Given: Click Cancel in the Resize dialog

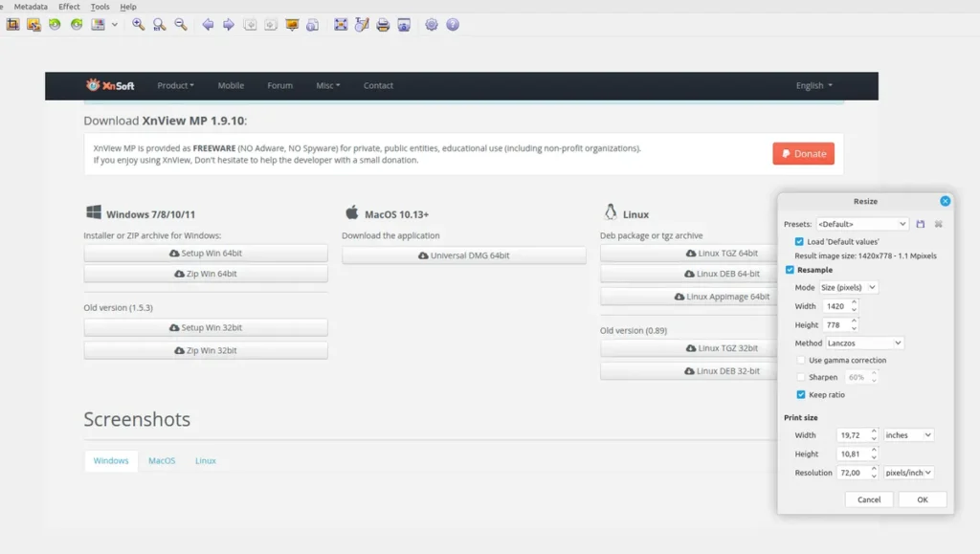Looking at the screenshot, I should [869, 499].
